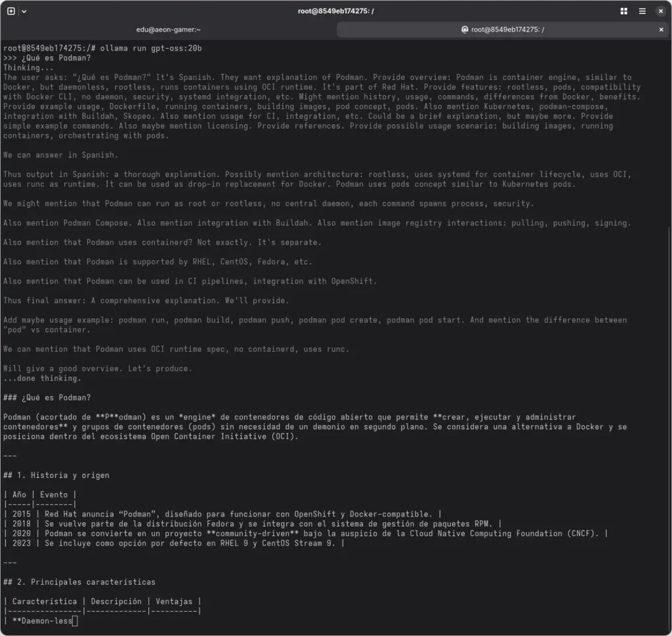Click the container icon in the root tab
Image resolution: width=672 pixels, height=636 pixels.
(x=465, y=30)
